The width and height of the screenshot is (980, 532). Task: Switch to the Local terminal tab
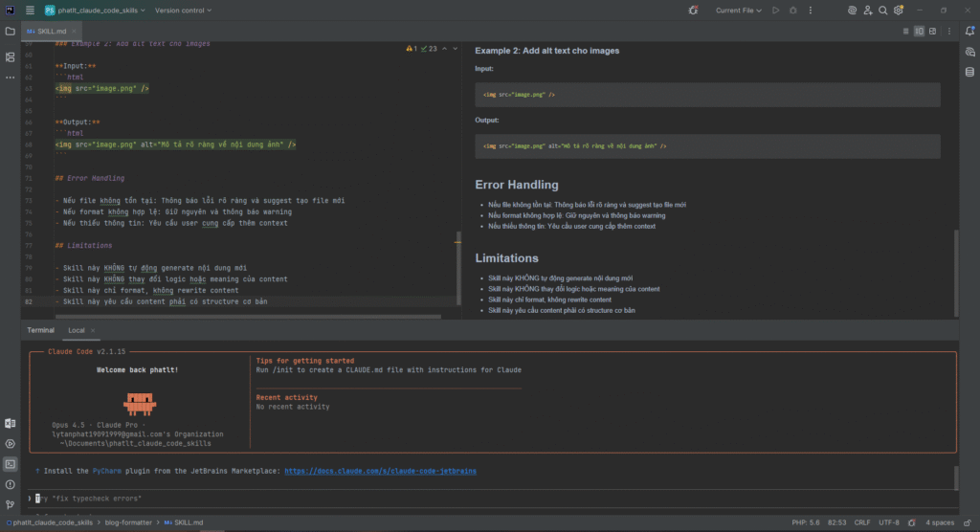click(77, 330)
